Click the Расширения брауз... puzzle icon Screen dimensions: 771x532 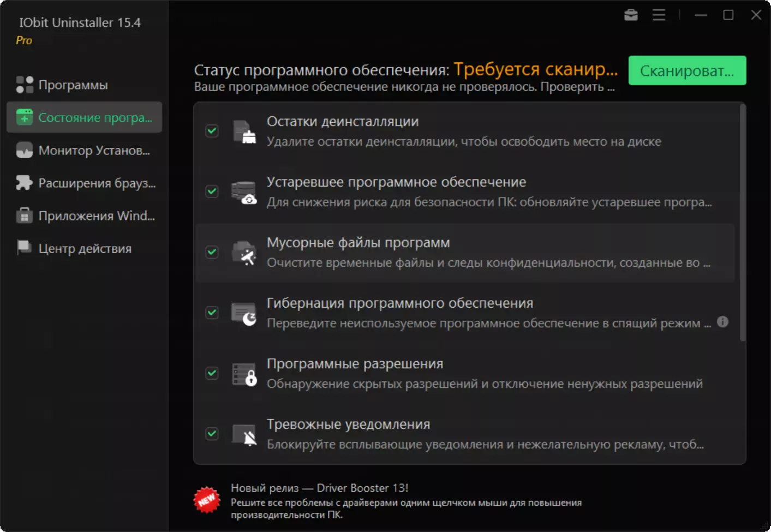(x=25, y=183)
